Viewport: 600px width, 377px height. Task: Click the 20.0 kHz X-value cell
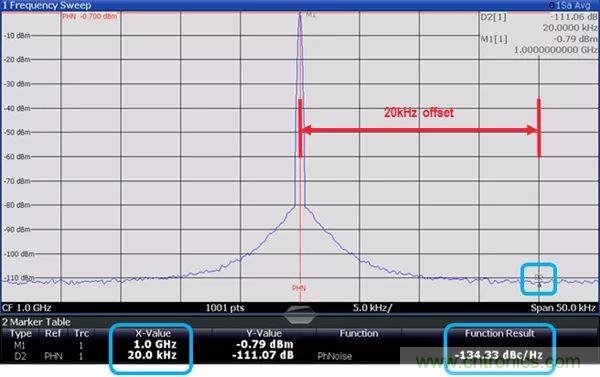tap(152, 355)
